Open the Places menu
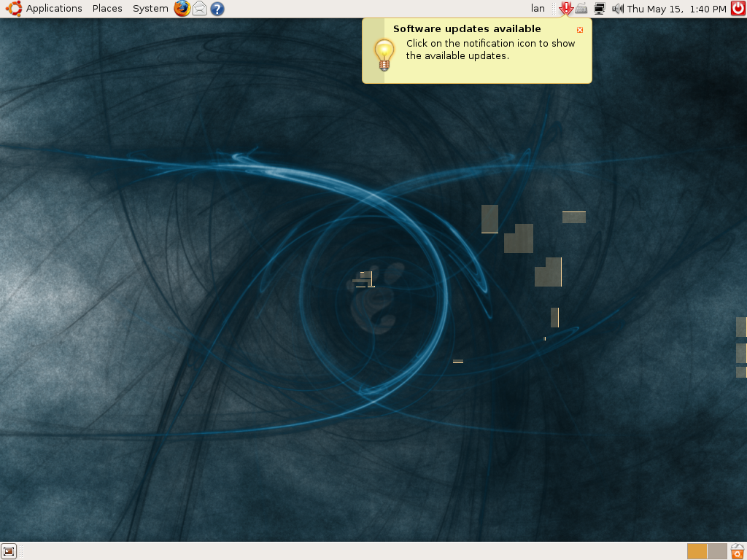The width and height of the screenshot is (747, 560). [x=107, y=9]
